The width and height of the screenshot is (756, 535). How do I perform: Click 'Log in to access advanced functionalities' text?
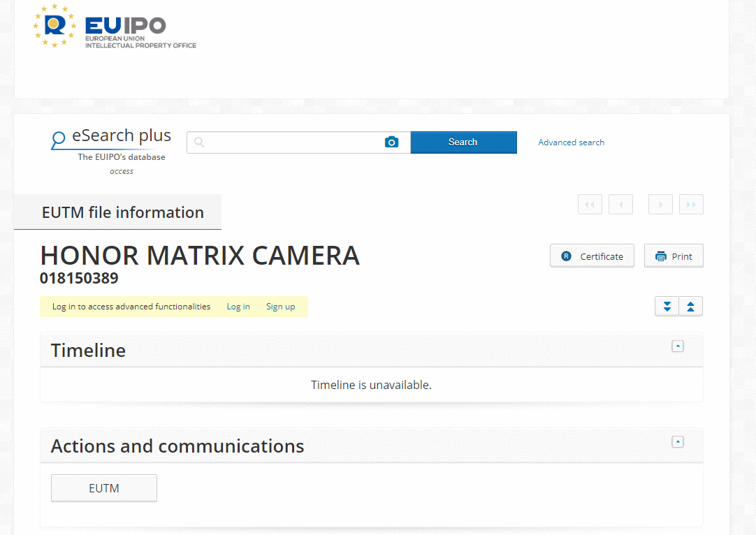(x=131, y=307)
